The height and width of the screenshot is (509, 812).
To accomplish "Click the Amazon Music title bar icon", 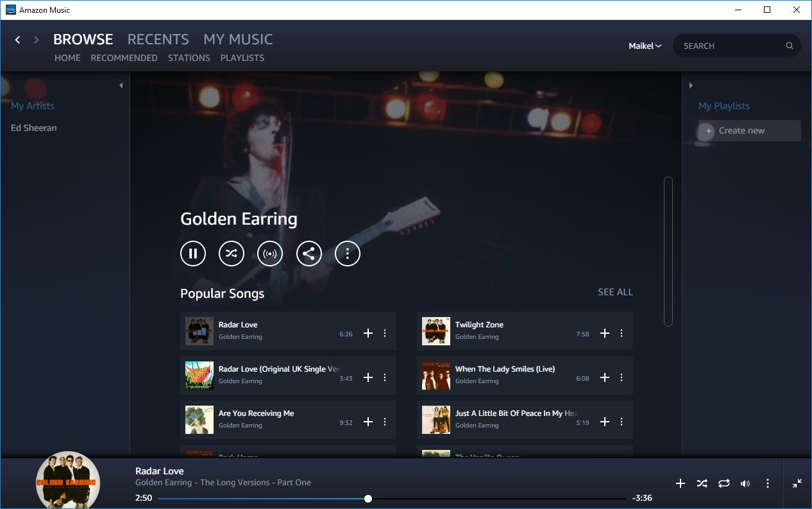I will coord(10,10).
